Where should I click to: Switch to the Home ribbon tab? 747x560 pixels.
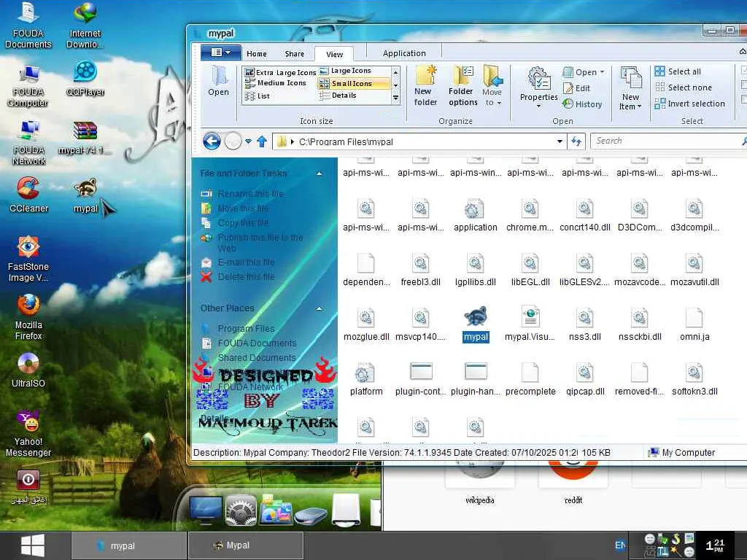pos(256,53)
